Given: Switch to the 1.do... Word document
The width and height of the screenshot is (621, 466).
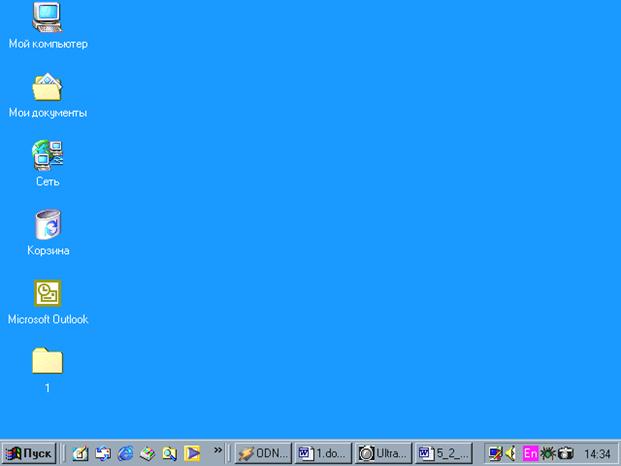Looking at the screenshot, I should tap(323, 453).
